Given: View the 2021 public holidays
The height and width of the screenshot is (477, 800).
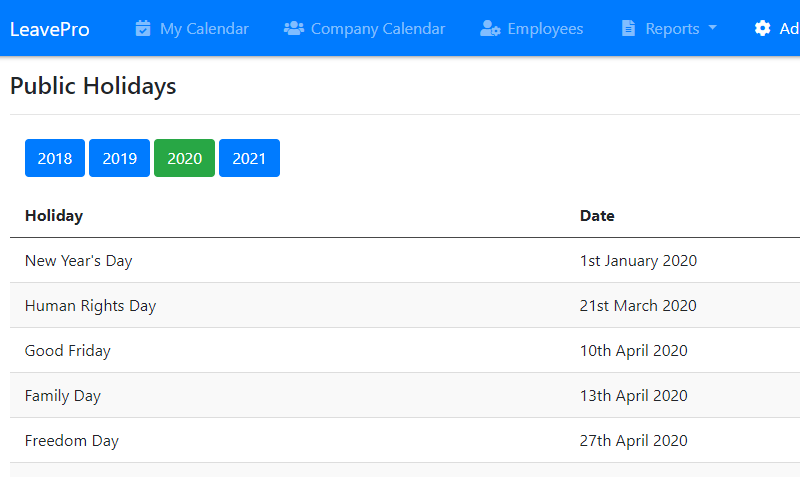Looking at the screenshot, I should point(249,158).
